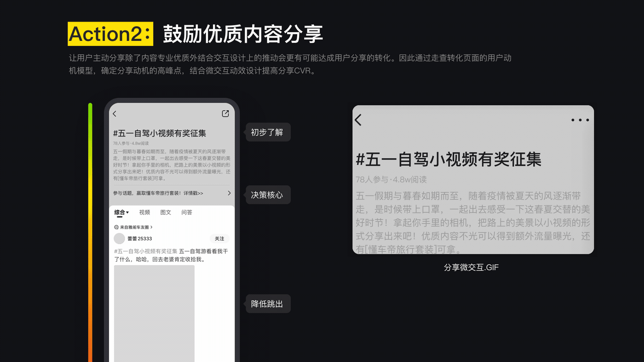The width and height of the screenshot is (644, 362).
Task: Click 78人参与·4.8w阅读 in the GIF preview
Action: click(x=391, y=180)
